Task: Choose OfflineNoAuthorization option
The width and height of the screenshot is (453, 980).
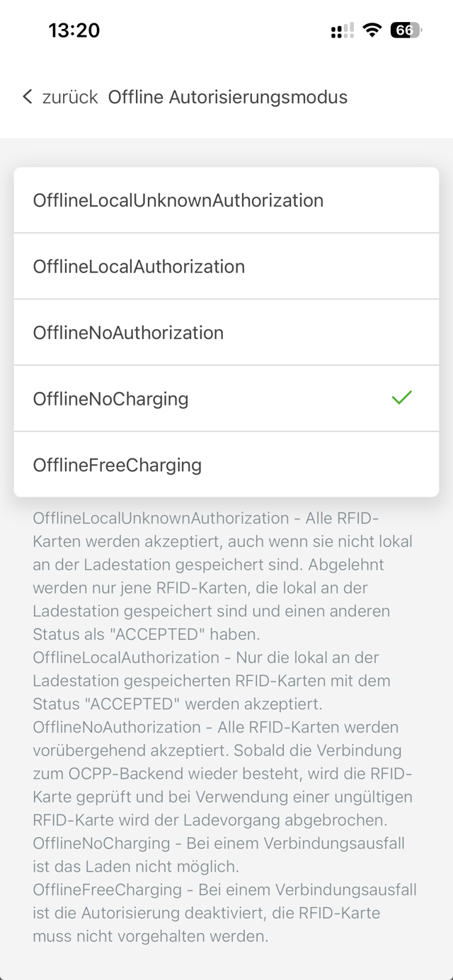Action: 226,333
